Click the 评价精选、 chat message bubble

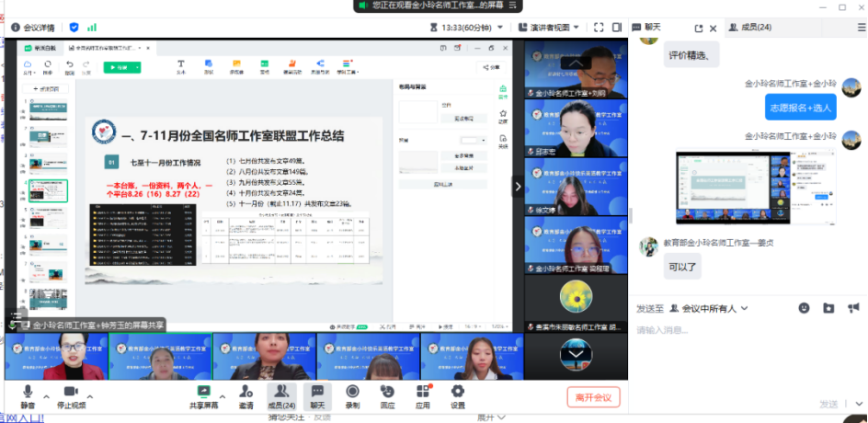coord(691,55)
